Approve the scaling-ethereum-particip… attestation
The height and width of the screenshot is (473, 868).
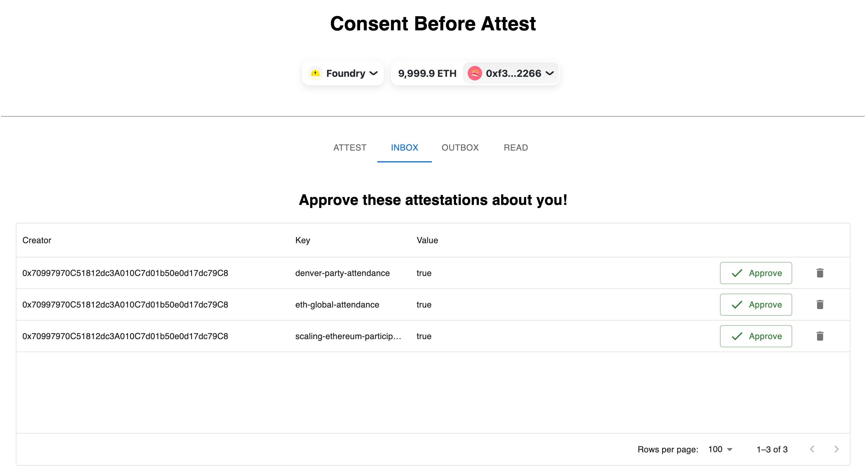tap(756, 336)
